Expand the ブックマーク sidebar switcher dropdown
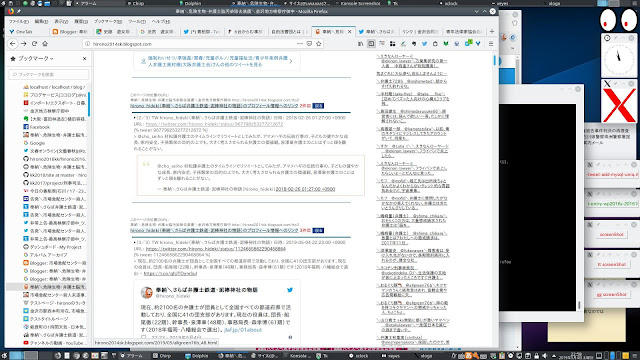The width and height of the screenshot is (640, 360). coord(36,59)
